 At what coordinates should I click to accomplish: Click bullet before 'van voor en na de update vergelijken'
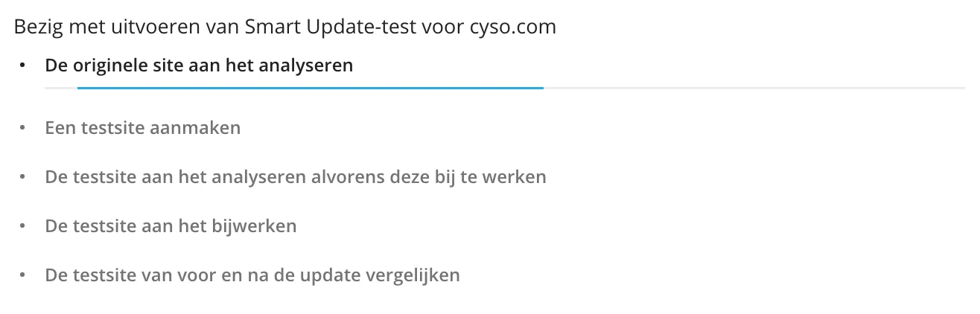pos(24,275)
